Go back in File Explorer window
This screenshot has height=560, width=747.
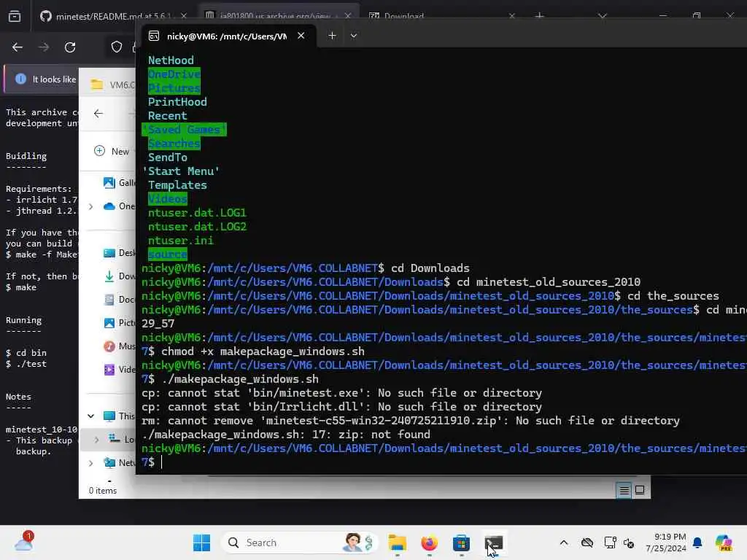click(98, 113)
